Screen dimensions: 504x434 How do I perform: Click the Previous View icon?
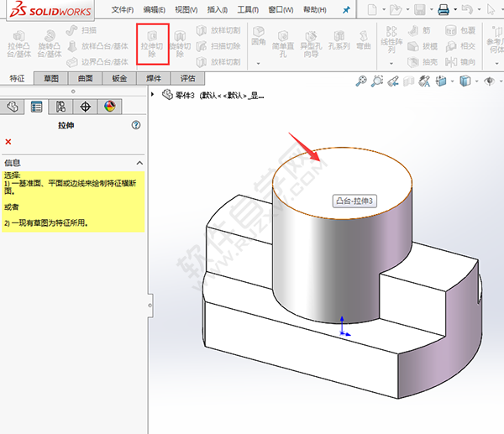click(393, 81)
